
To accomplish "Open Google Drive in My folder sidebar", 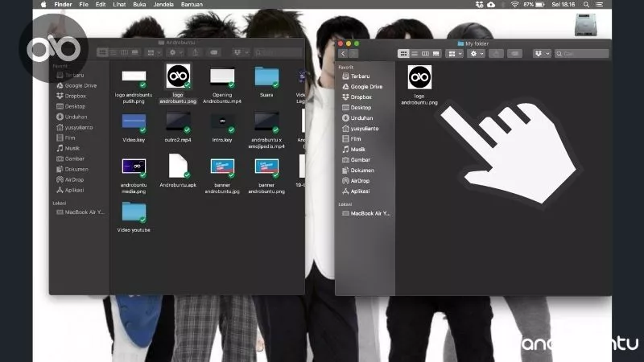I will pyautogui.click(x=362, y=87).
